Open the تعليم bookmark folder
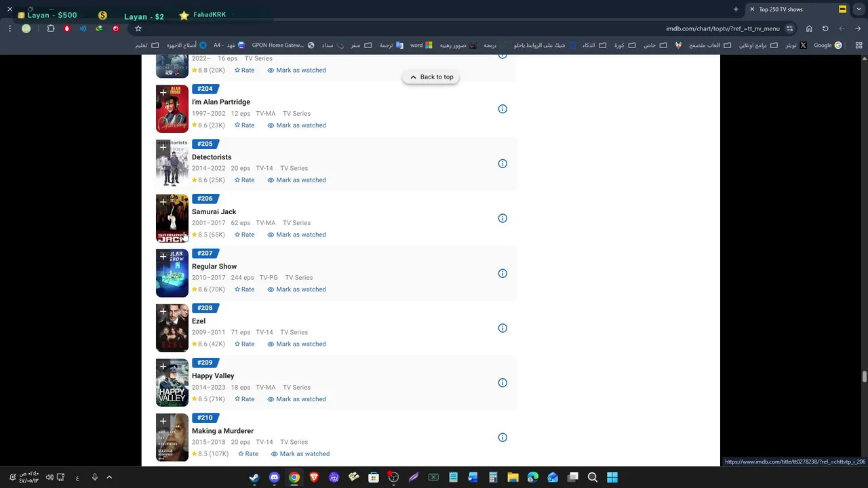The height and width of the screenshot is (488, 868). (x=147, y=45)
